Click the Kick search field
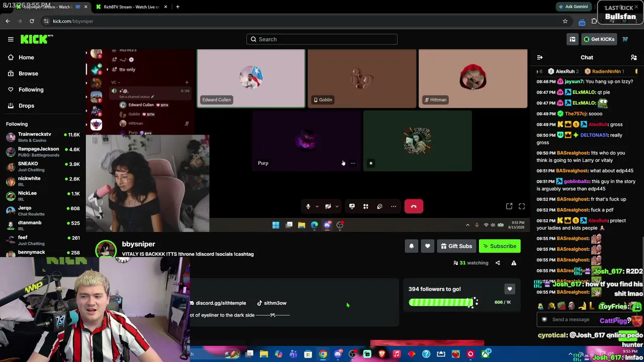 pos(322,39)
